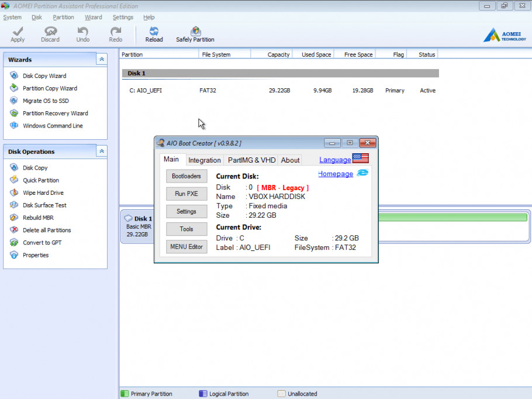Click the Status column header
This screenshot has width=532, height=399.
pos(423,54)
